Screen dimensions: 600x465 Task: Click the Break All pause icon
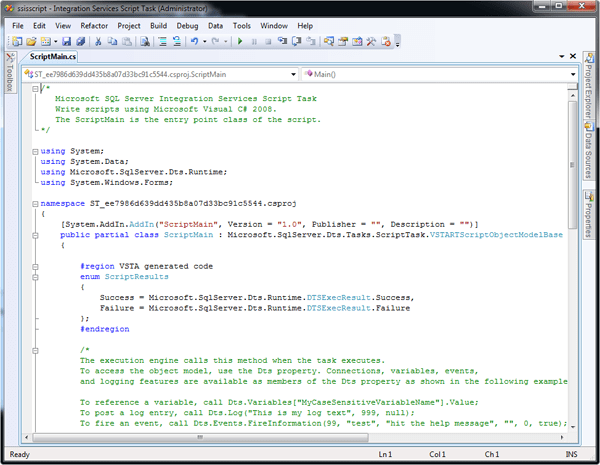(x=254, y=41)
